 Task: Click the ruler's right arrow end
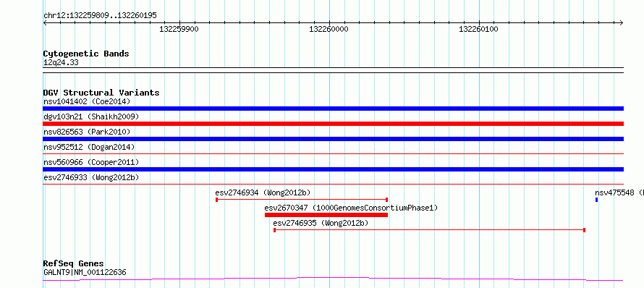tap(622, 22)
